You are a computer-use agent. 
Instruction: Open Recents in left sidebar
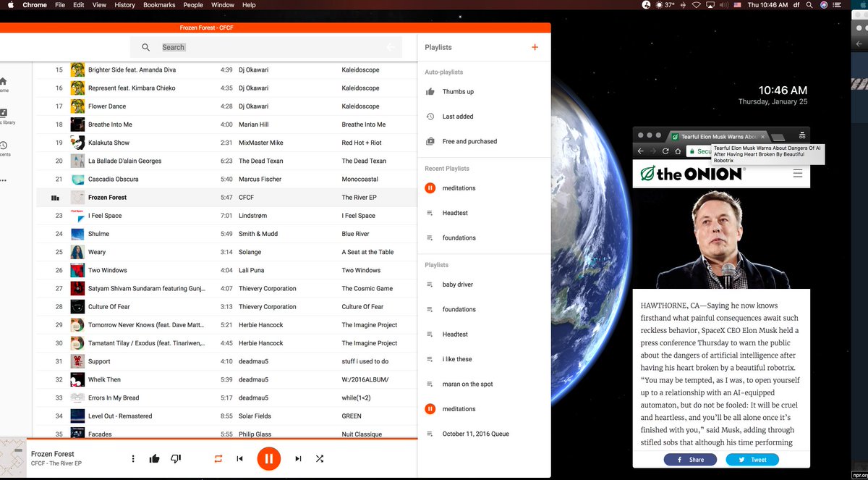click(x=5, y=148)
